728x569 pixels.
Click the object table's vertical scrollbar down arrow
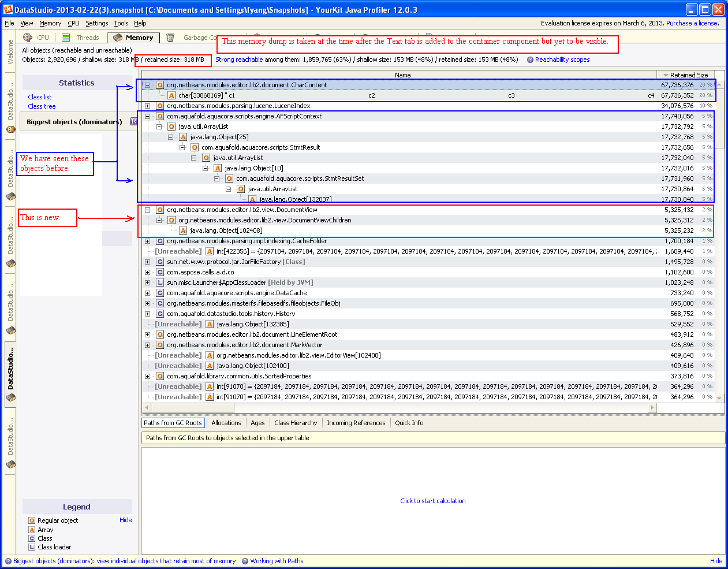(719, 398)
